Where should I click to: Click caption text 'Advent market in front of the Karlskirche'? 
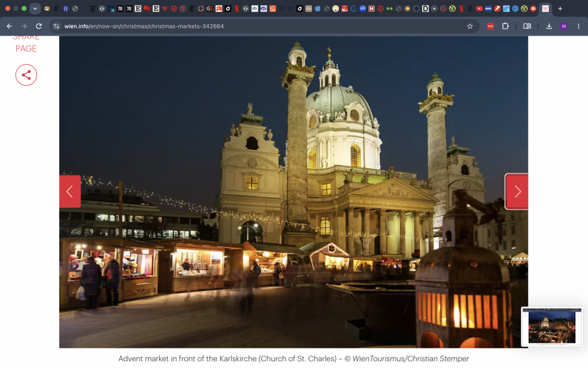pos(187,359)
